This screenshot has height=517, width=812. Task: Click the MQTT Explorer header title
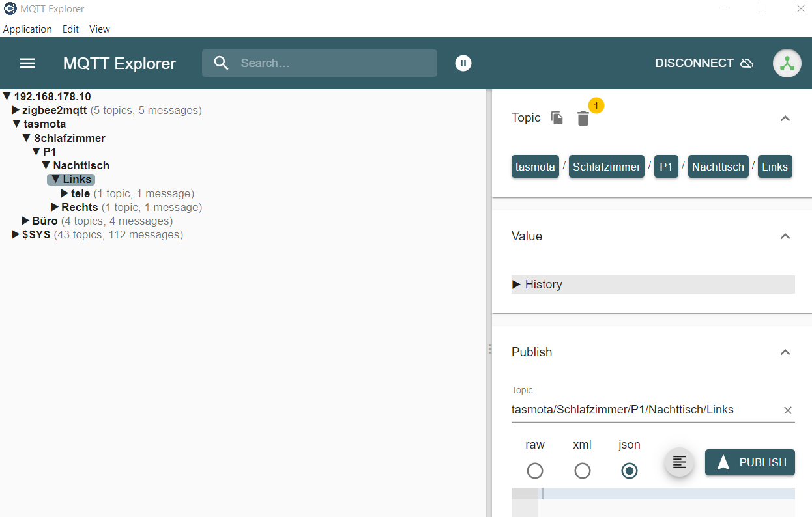click(120, 63)
